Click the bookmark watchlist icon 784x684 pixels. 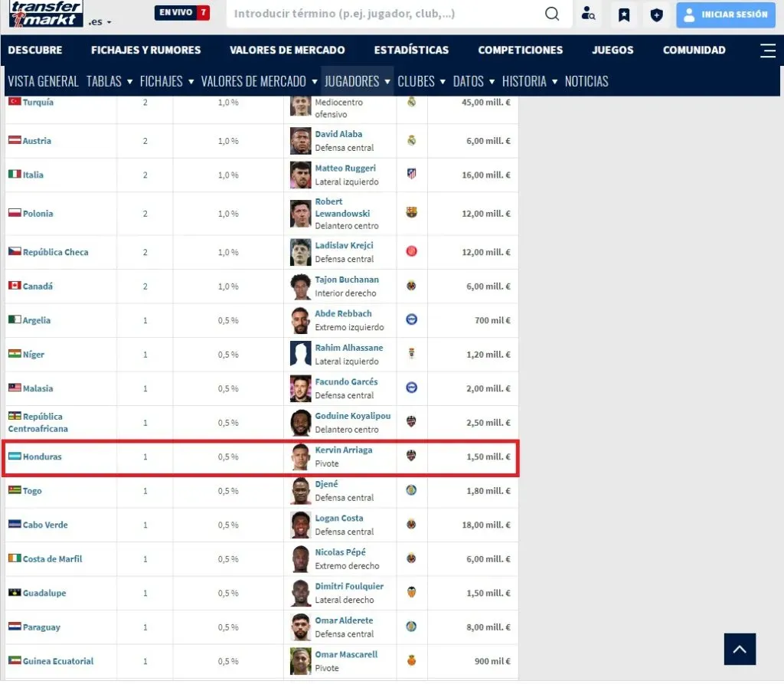click(624, 15)
